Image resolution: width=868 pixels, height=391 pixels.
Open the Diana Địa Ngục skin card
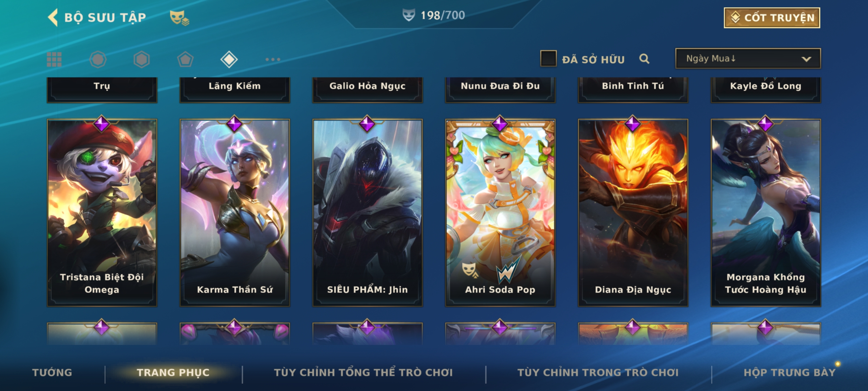pyautogui.click(x=633, y=213)
